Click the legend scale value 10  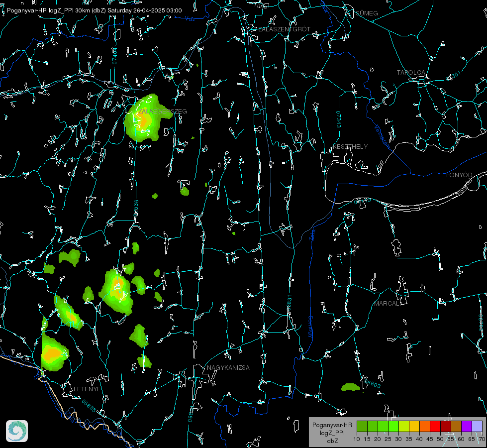(357, 440)
